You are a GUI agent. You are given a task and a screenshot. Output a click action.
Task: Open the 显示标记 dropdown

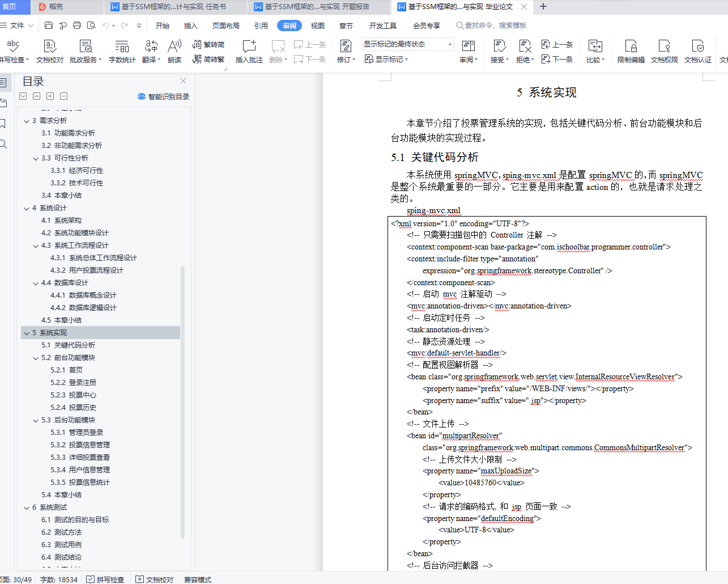click(x=386, y=59)
